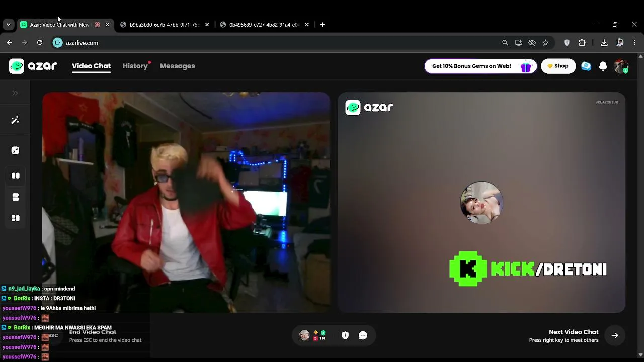This screenshot has height=362, width=644.
Task: Click the Azar logo in the header
Action: click(33, 66)
